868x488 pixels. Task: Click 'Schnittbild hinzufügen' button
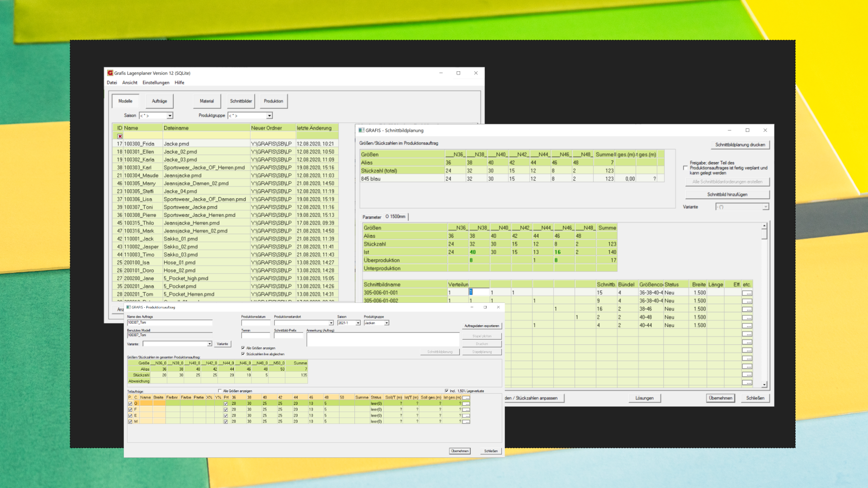pos(727,195)
